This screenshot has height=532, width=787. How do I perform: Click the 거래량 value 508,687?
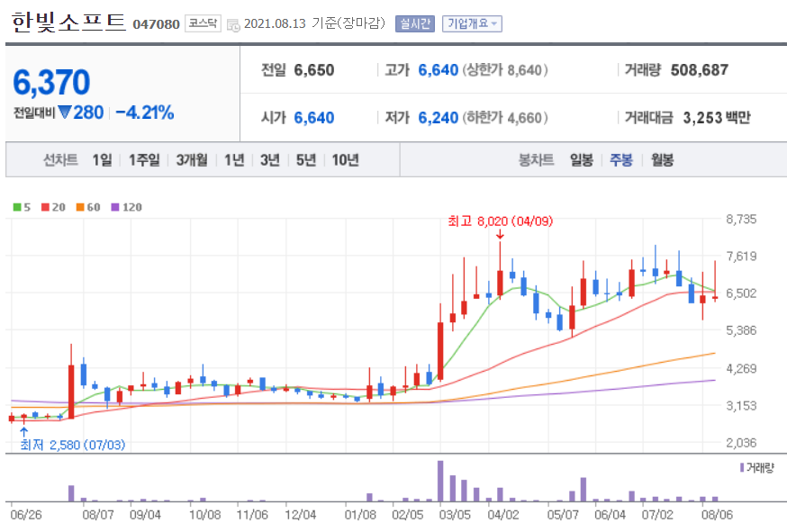tap(700, 70)
